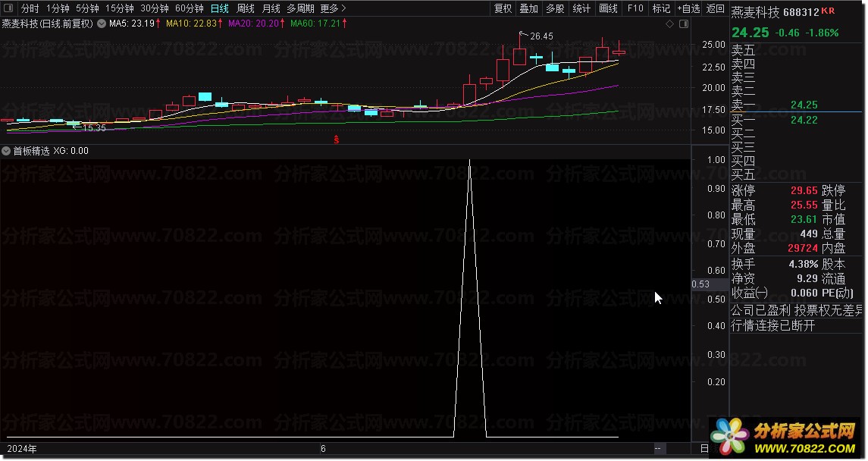Screen dimensions: 868x461
Task: Add stock with +自选 button
Action: 688,8
